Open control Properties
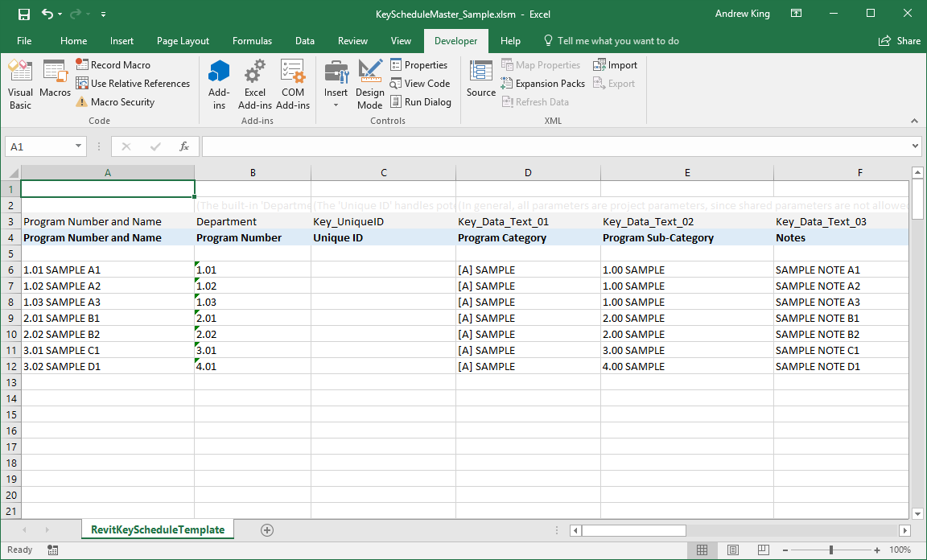 click(419, 64)
